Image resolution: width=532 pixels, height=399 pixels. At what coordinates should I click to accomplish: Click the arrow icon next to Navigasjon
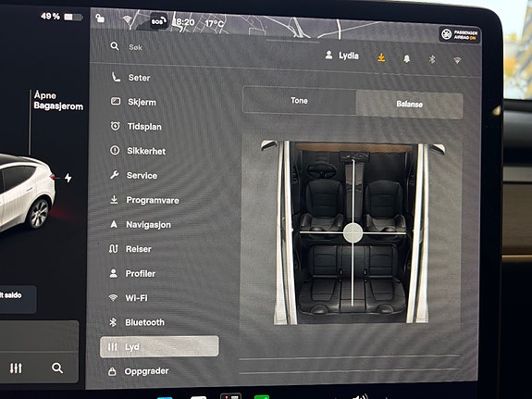click(x=114, y=224)
